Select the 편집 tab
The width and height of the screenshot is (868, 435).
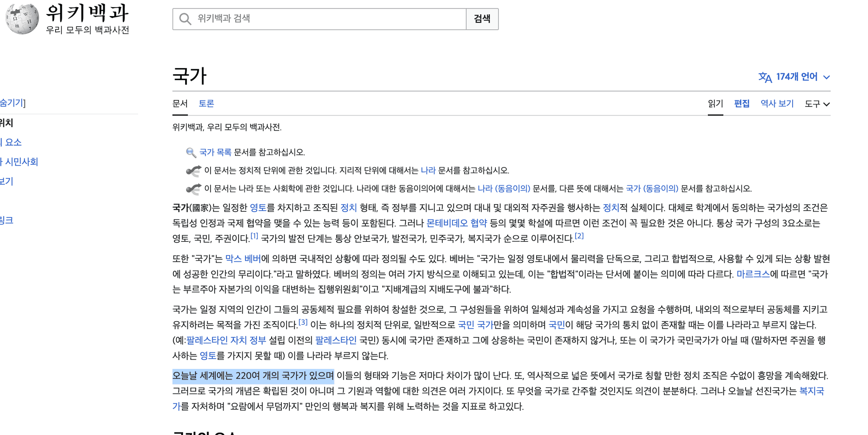tap(742, 104)
